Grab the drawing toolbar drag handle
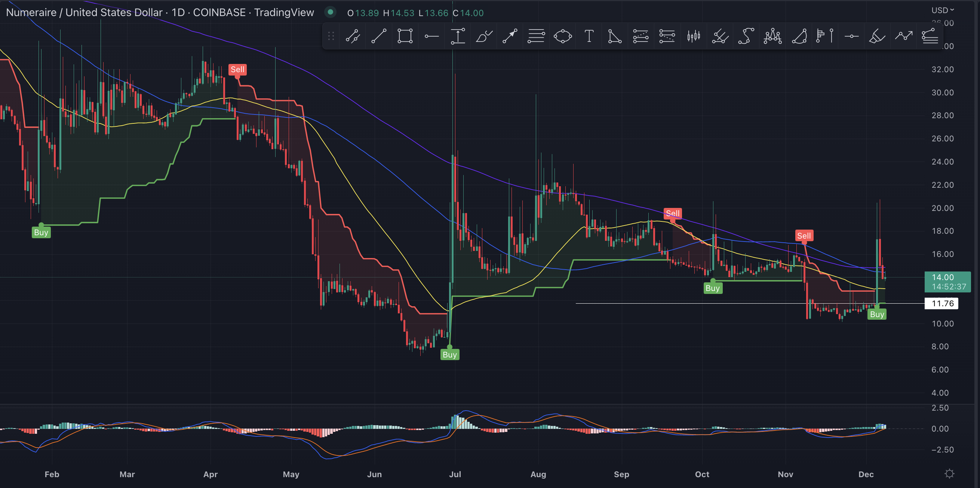Image resolution: width=980 pixels, height=488 pixels. point(331,36)
